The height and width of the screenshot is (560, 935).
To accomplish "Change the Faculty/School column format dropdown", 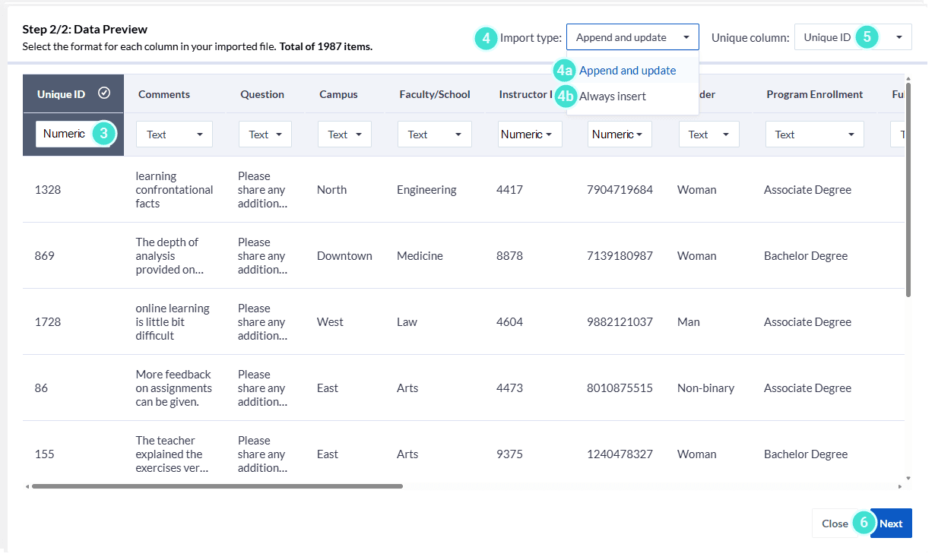I will pyautogui.click(x=434, y=134).
